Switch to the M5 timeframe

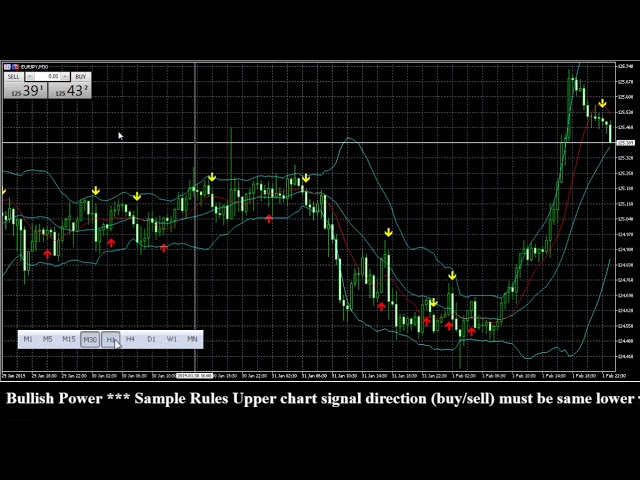coord(48,340)
